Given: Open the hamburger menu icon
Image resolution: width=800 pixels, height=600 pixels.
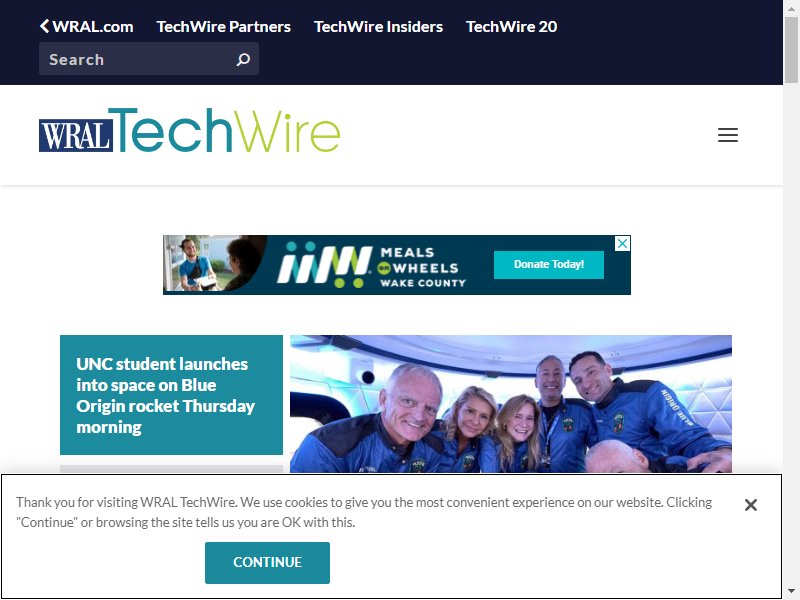Looking at the screenshot, I should pos(728,135).
